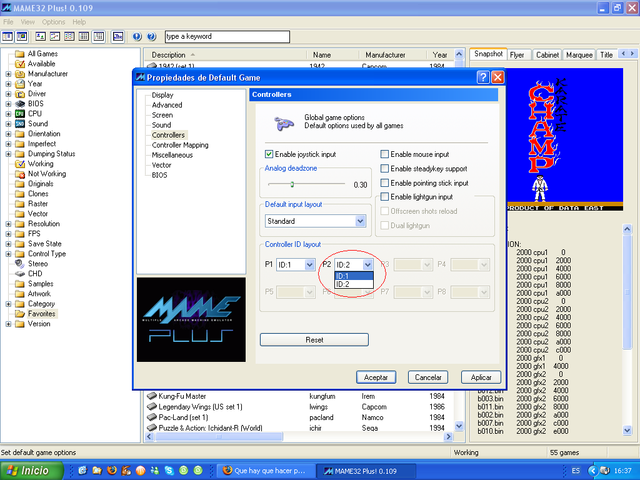The height and width of the screenshot is (480, 640).
Task: Choose ID:2 in the P2 dropdown list
Action: pos(353,284)
